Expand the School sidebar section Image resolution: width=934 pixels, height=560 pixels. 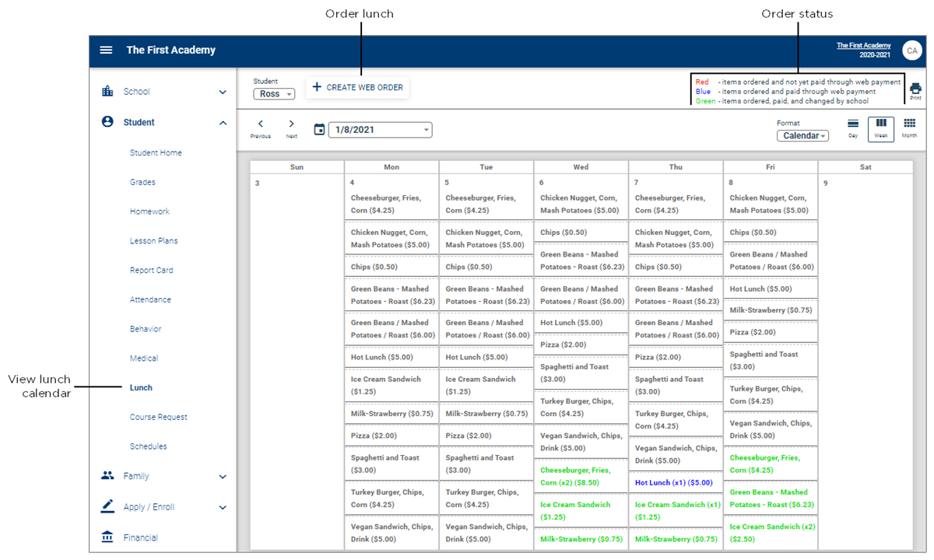pos(164,92)
